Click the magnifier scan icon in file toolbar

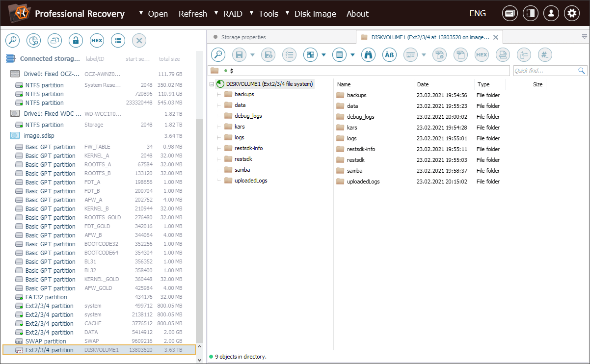coord(218,54)
